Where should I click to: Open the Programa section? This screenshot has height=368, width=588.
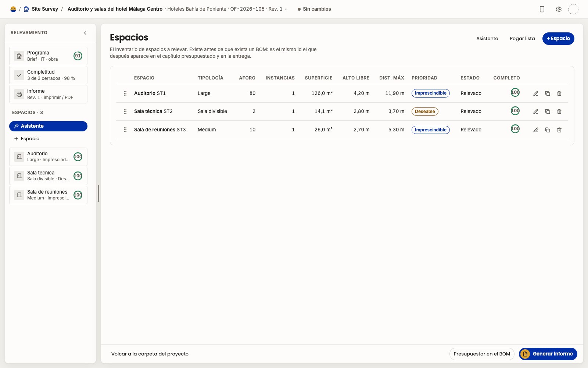click(48, 56)
